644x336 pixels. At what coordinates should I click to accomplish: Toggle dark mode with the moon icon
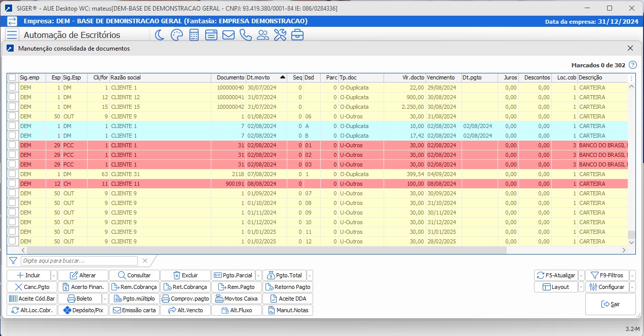pyautogui.click(x=159, y=35)
